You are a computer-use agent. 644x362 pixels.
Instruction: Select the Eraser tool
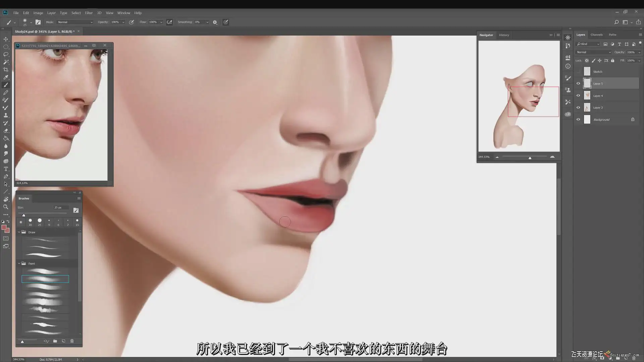[x=6, y=131]
